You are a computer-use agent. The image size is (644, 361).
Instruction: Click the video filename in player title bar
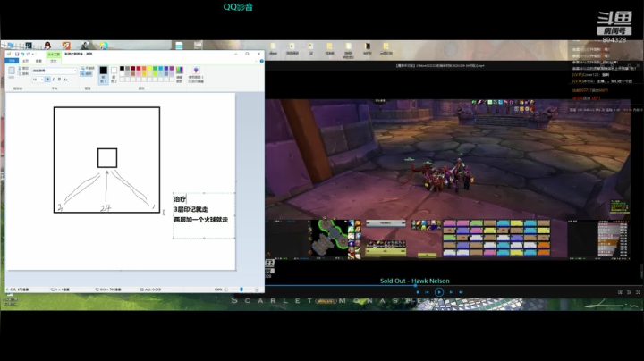pyautogui.click(x=440, y=65)
